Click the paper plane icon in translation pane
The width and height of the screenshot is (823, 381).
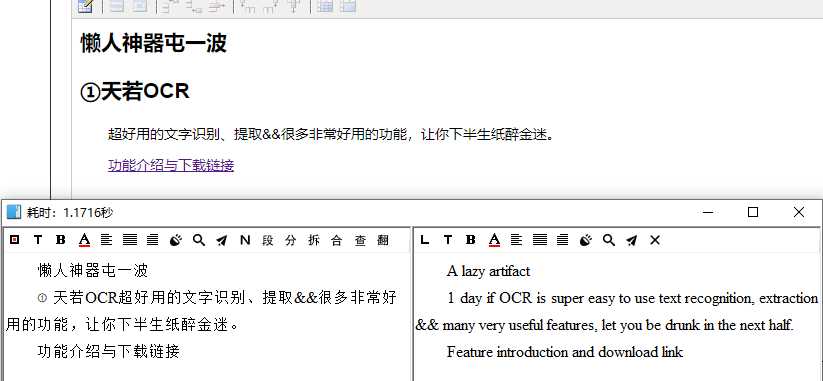click(x=631, y=240)
